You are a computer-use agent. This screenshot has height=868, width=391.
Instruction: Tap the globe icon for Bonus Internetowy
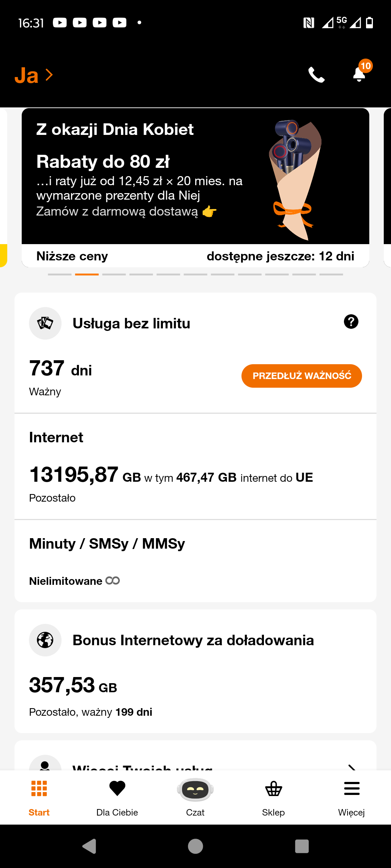click(x=45, y=640)
